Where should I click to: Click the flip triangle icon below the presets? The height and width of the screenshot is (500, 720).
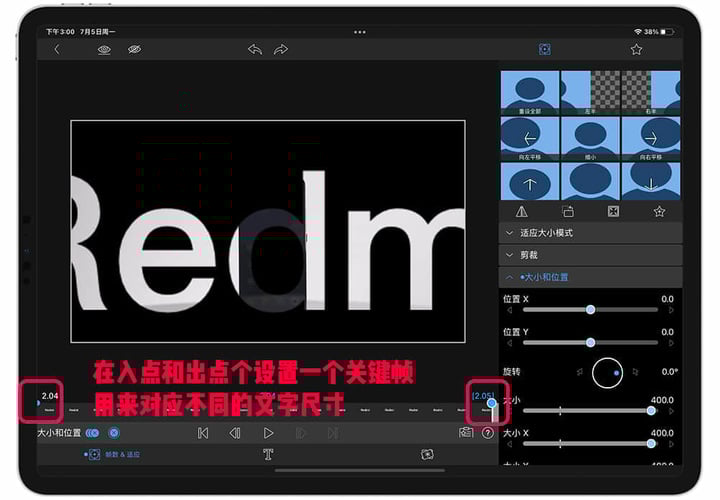coord(522,212)
